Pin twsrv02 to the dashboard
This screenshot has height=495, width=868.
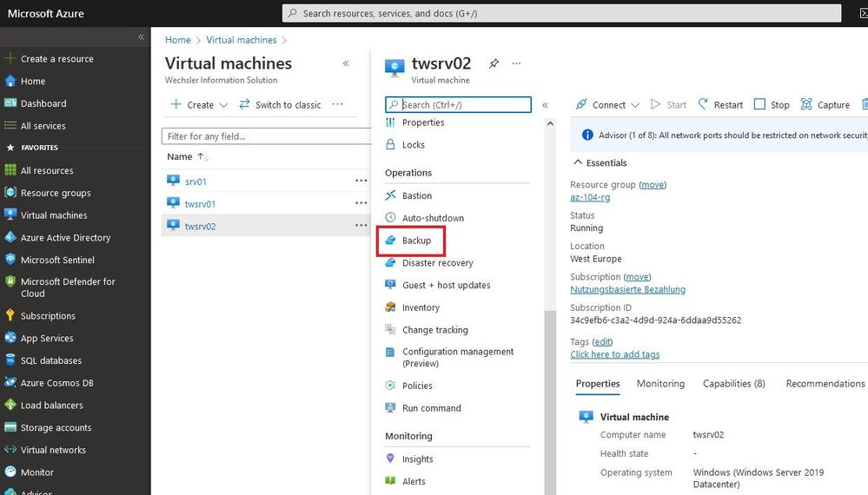(494, 63)
